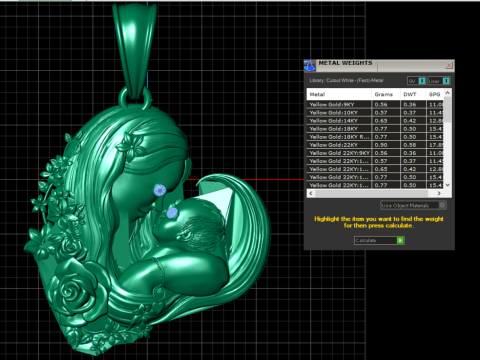480x360 pixels.
Task: Click the vertical scrollbar thumb in metal list
Action: (448, 110)
